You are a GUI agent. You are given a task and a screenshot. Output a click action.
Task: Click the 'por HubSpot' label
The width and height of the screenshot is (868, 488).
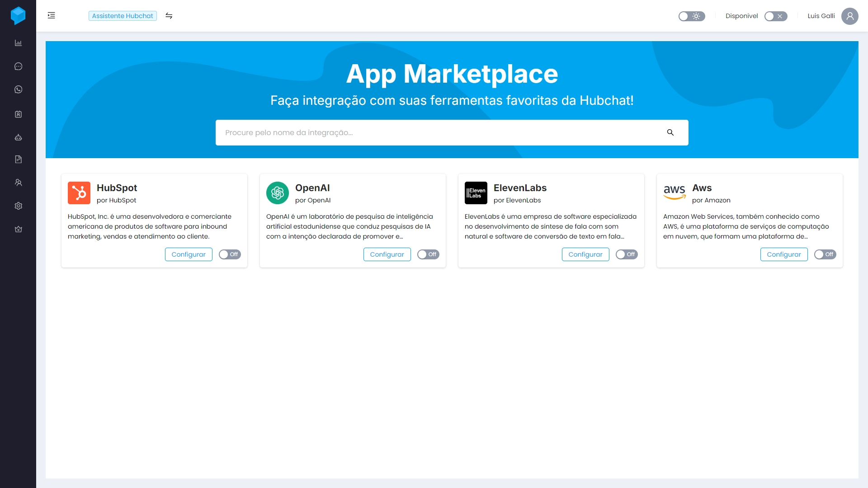(x=116, y=200)
